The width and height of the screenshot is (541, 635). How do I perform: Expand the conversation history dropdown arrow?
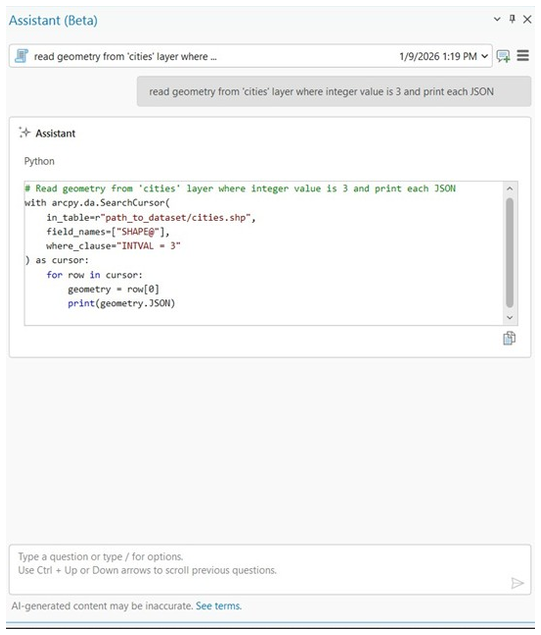tap(484, 56)
